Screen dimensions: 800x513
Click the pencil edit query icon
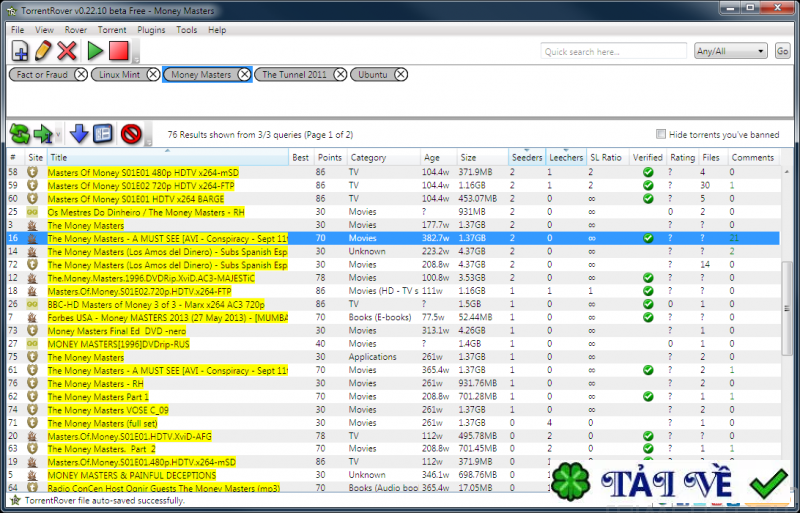coord(44,51)
